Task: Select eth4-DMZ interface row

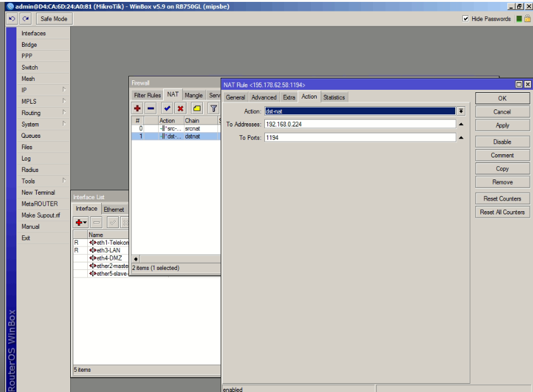Action: 101,258
